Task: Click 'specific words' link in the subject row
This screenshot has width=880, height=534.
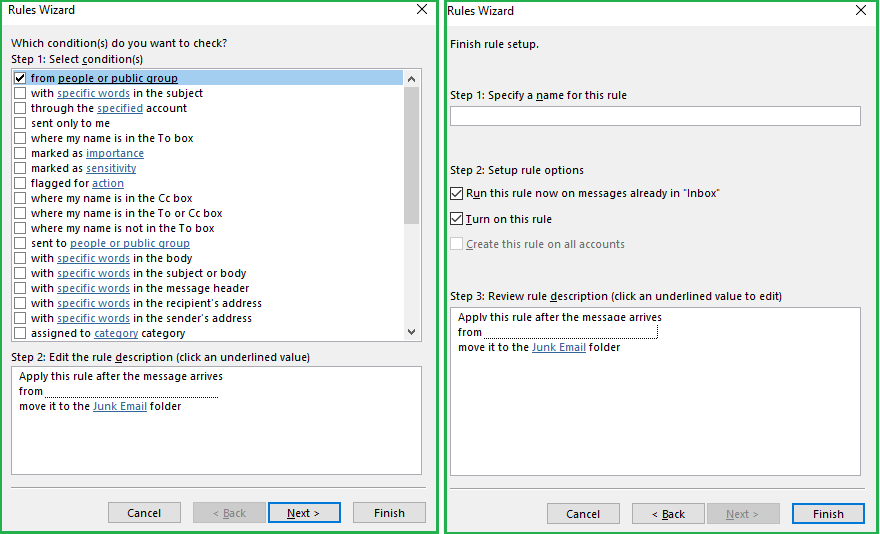Action: tap(93, 93)
